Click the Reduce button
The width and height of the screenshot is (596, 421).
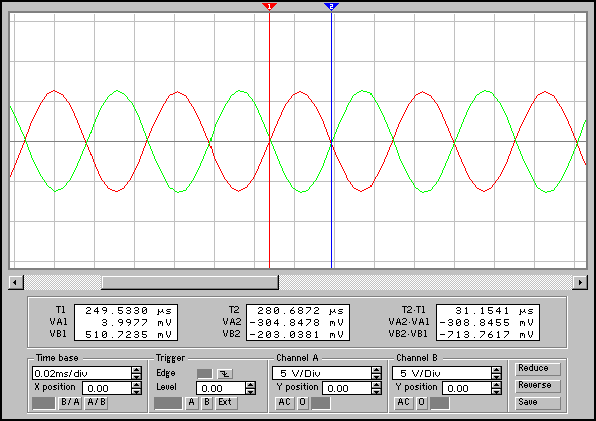537,369
